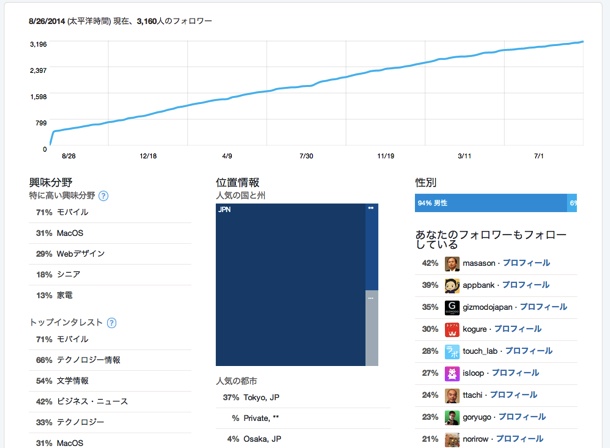The width and height of the screenshot is (610, 448).
Task: Click the 性別 section heading
Action: click(x=426, y=182)
